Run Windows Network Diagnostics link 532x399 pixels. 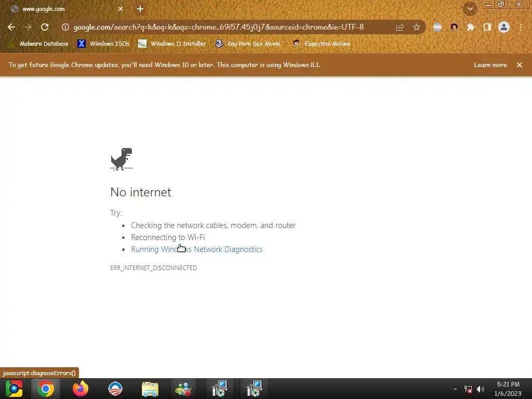[197, 249]
